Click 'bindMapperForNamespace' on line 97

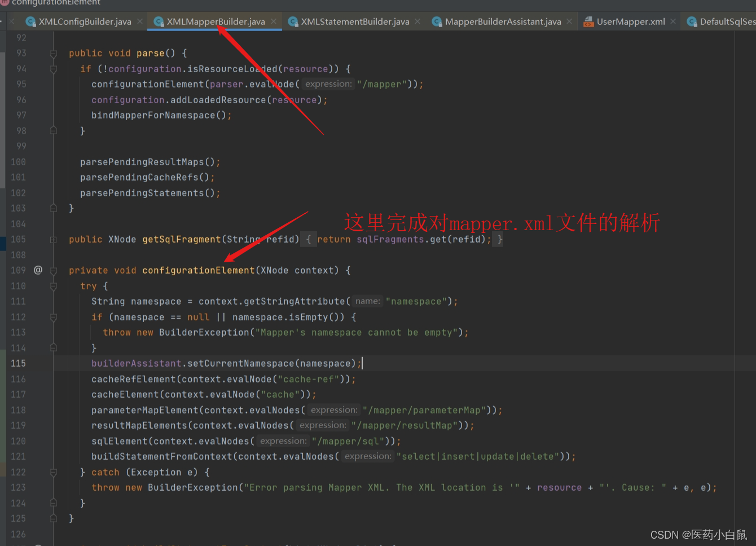(x=153, y=115)
